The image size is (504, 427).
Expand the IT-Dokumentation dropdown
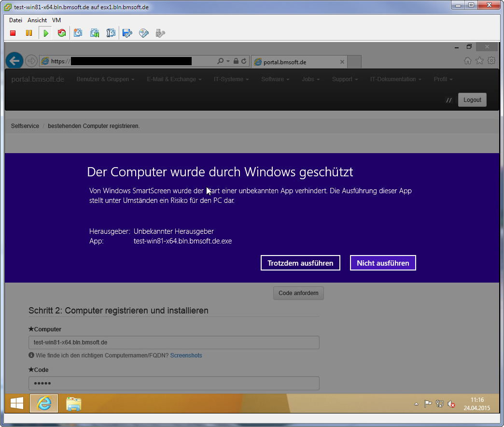(x=396, y=79)
